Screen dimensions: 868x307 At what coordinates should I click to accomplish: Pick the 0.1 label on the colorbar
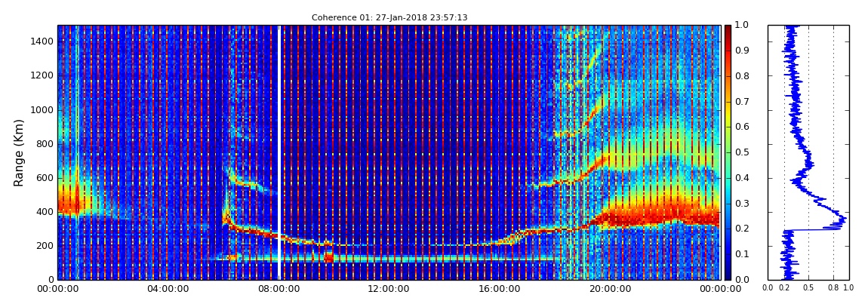tap(740, 254)
